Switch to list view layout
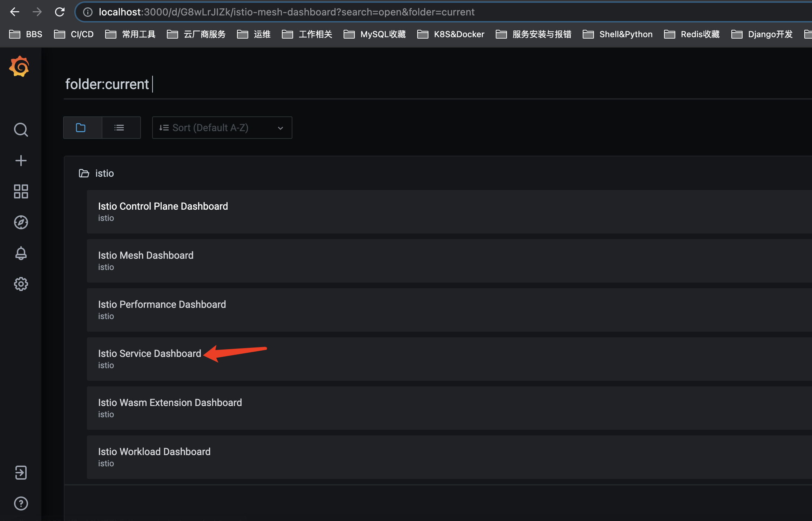This screenshot has height=521, width=812. (119, 128)
